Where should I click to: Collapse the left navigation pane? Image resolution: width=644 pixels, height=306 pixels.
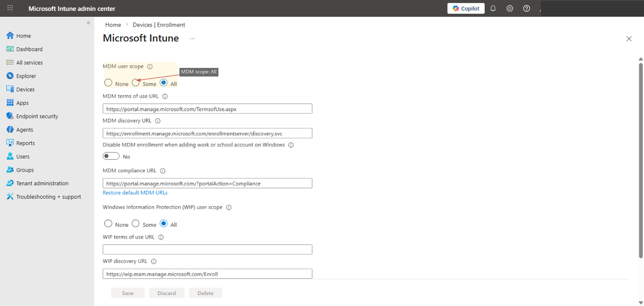88,23
